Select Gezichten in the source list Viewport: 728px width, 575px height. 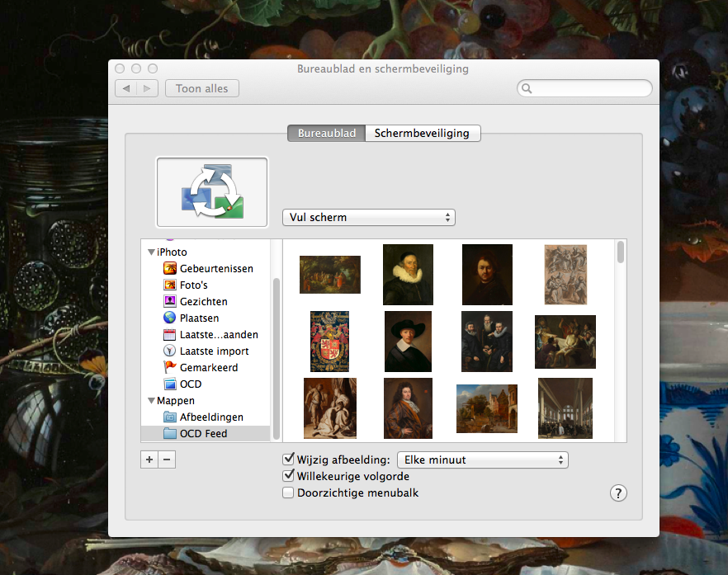coord(206,301)
